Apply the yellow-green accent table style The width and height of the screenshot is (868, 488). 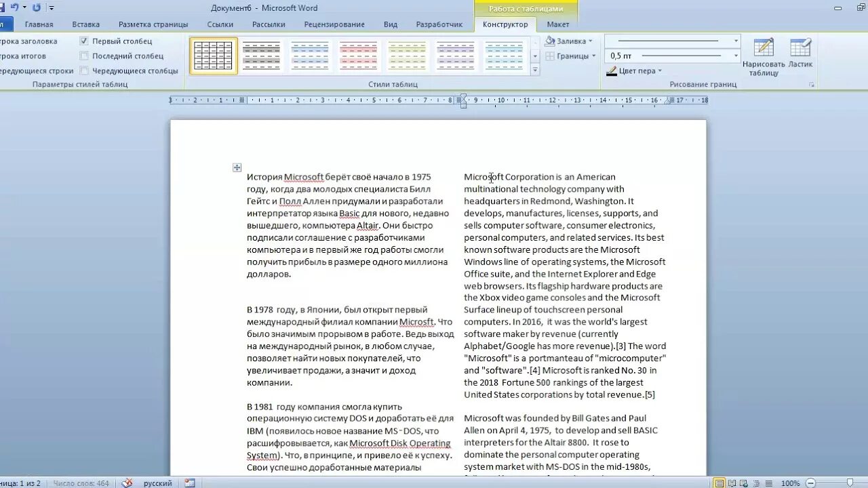pyautogui.click(x=407, y=56)
